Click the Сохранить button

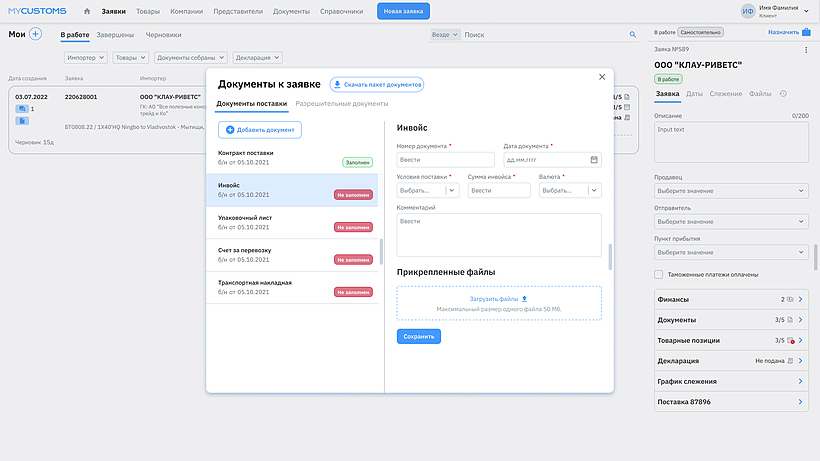point(418,337)
